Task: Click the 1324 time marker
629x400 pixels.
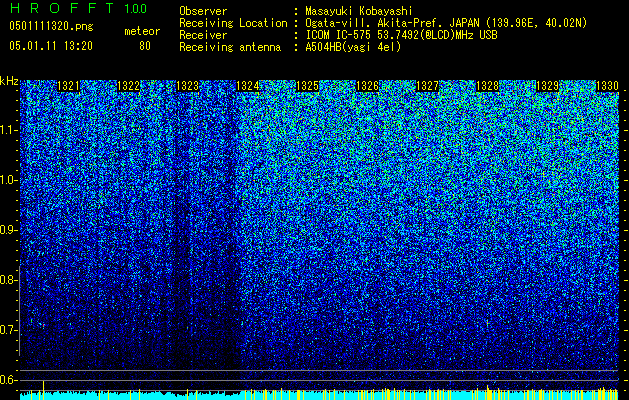Action: 248,86
